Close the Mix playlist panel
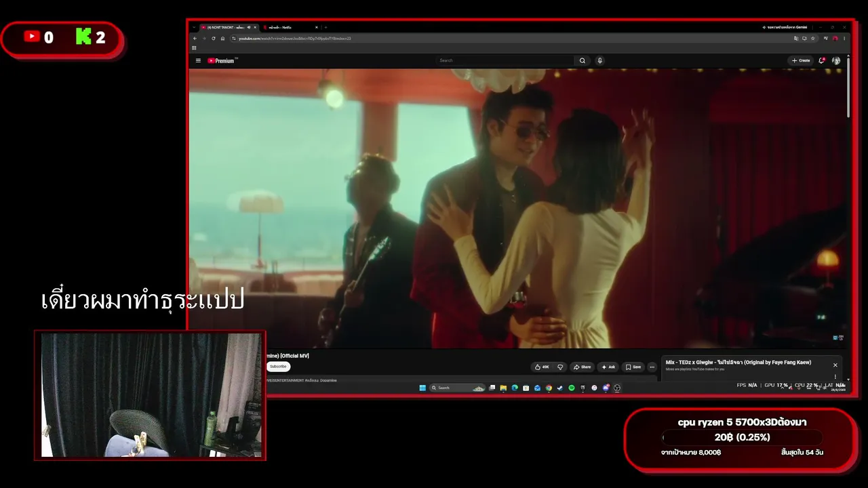Screen dimensions: 868x488 tap(835, 365)
